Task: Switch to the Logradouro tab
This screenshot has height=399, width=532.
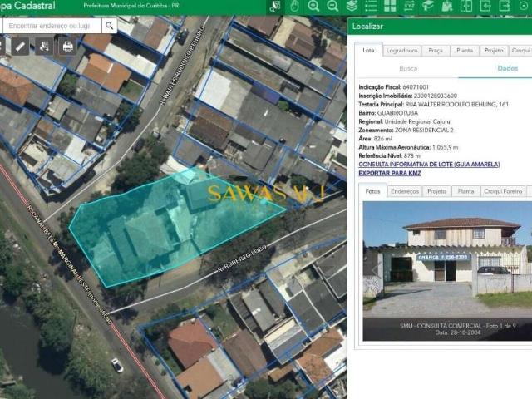Action: 402,50
